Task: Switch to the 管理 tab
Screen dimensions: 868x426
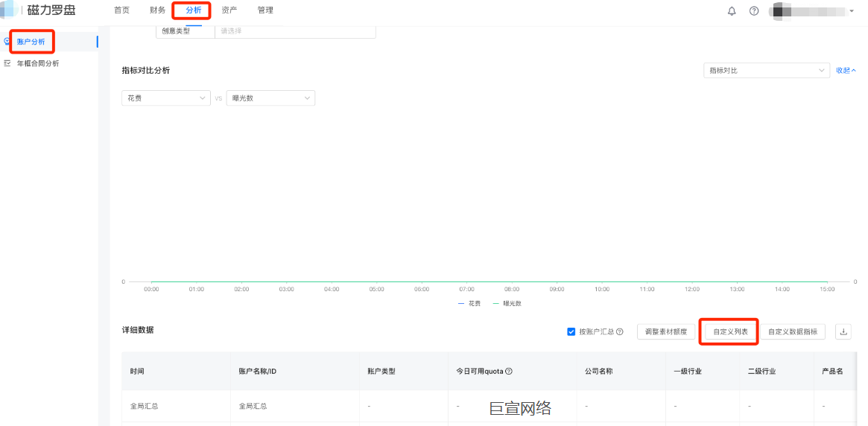Action: pyautogui.click(x=265, y=10)
